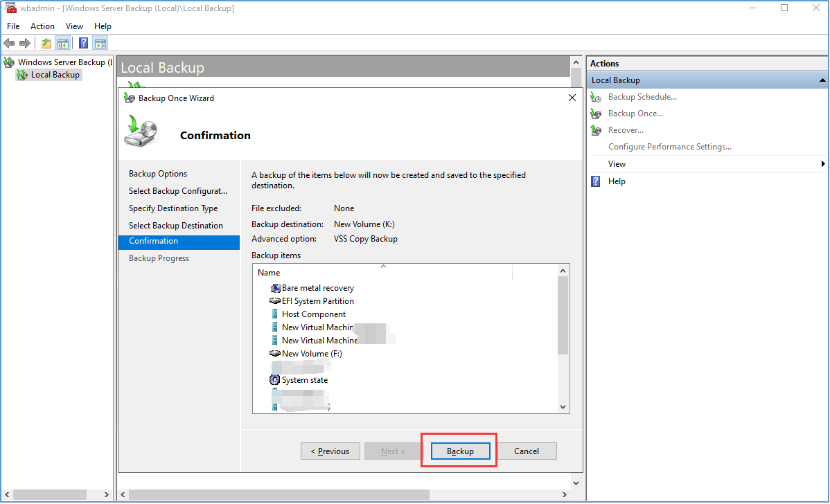830x504 pixels.
Task: Toggle the Show/Hide Action Pane toolbar icon
Action: 100,44
